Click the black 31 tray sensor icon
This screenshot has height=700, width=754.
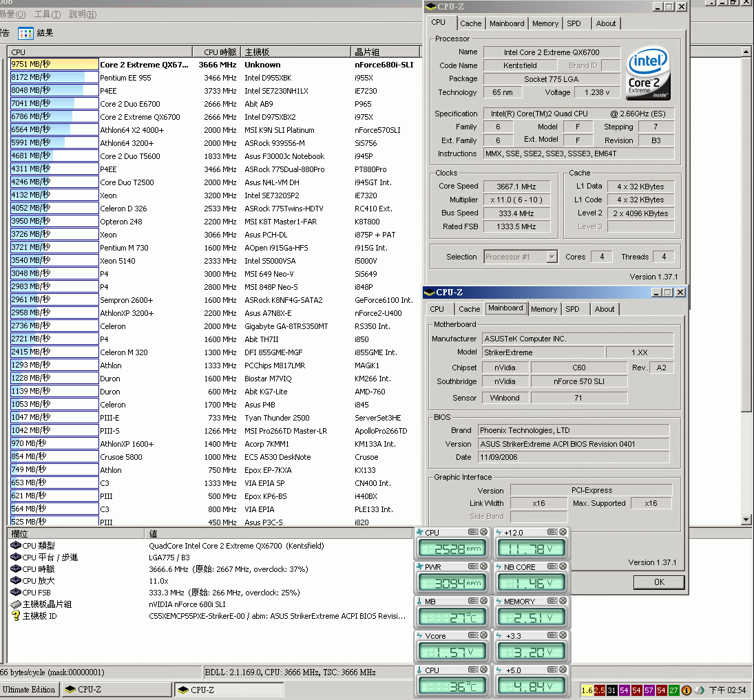point(611,690)
